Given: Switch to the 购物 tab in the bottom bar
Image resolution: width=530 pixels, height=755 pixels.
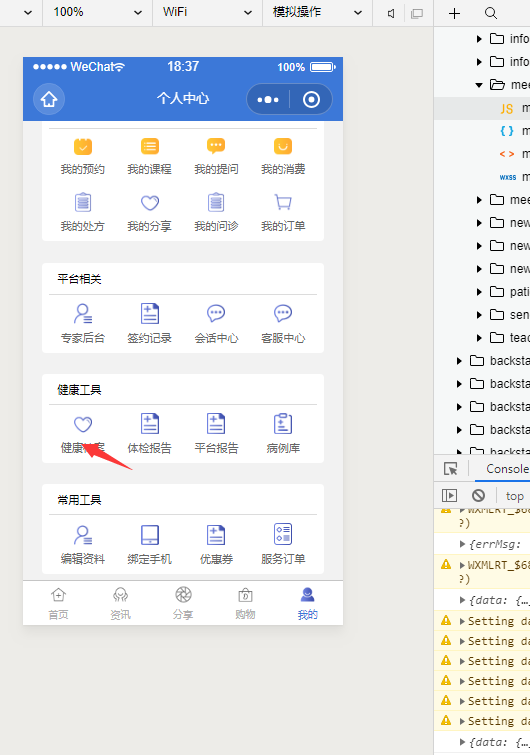Looking at the screenshot, I should (x=246, y=603).
